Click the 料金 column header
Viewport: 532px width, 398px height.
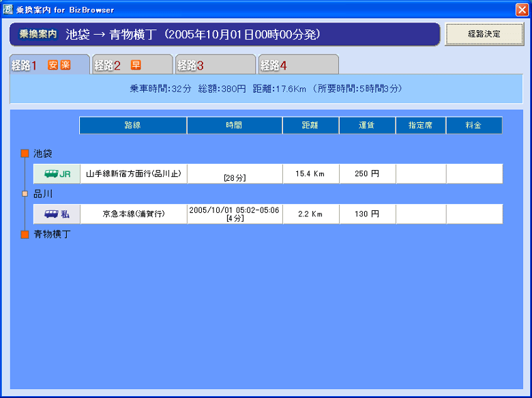[474, 126]
